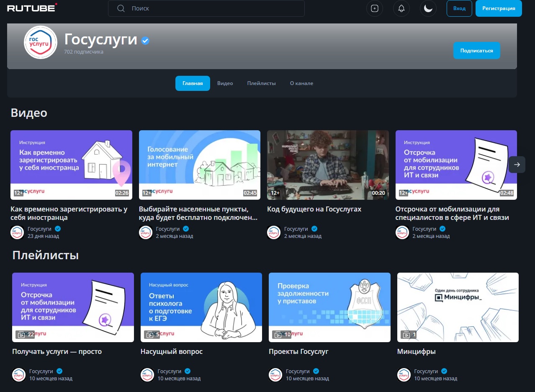The height and width of the screenshot is (392, 535).
Task: Open video title 'Выбирайте населенные пункты'
Action: (x=198, y=213)
